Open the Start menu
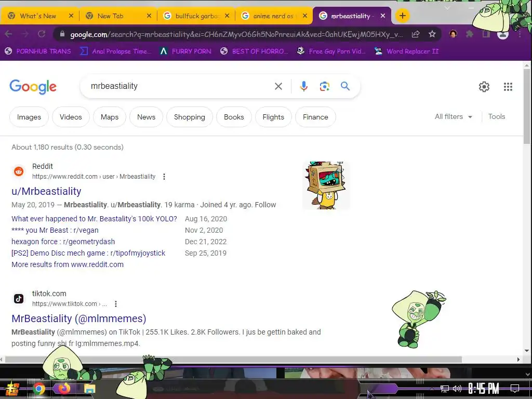 [12, 389]
